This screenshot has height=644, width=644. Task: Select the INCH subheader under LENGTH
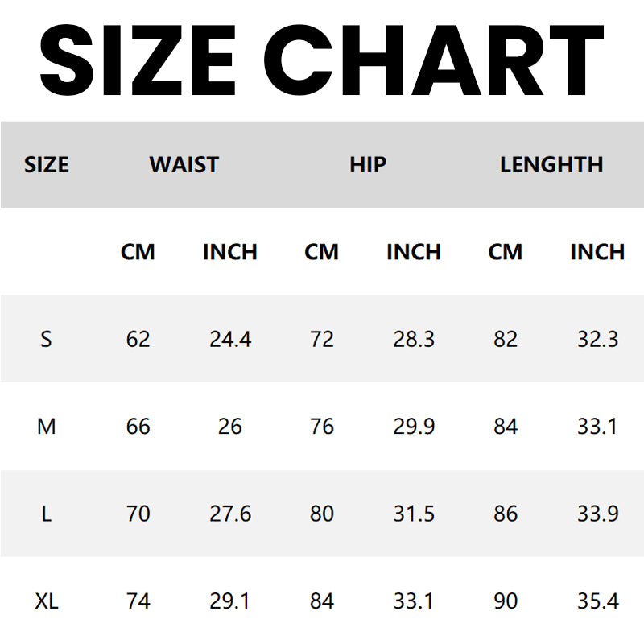pos(597,252)
